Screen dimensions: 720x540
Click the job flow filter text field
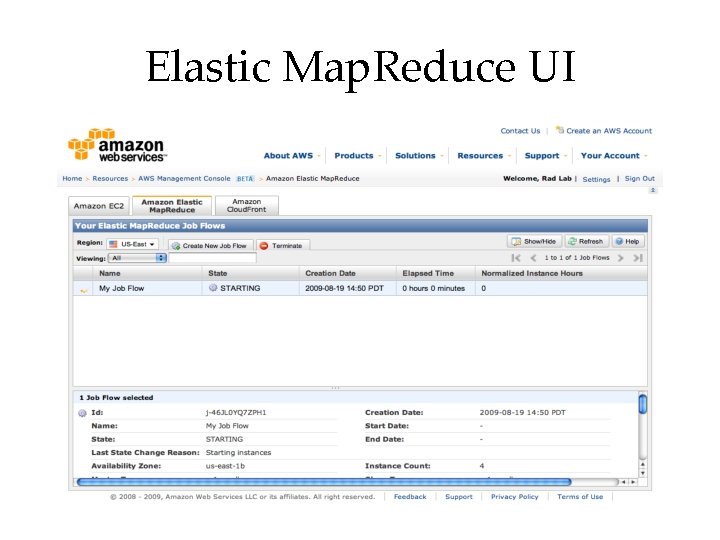click(213, 258)
